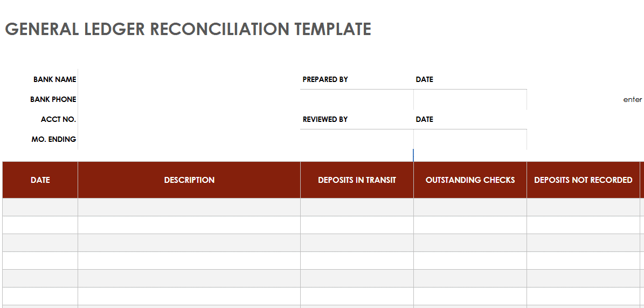Click the Prepared By name field
The height and width of the screenshot is (308, 644).
(x=357, y=100)
